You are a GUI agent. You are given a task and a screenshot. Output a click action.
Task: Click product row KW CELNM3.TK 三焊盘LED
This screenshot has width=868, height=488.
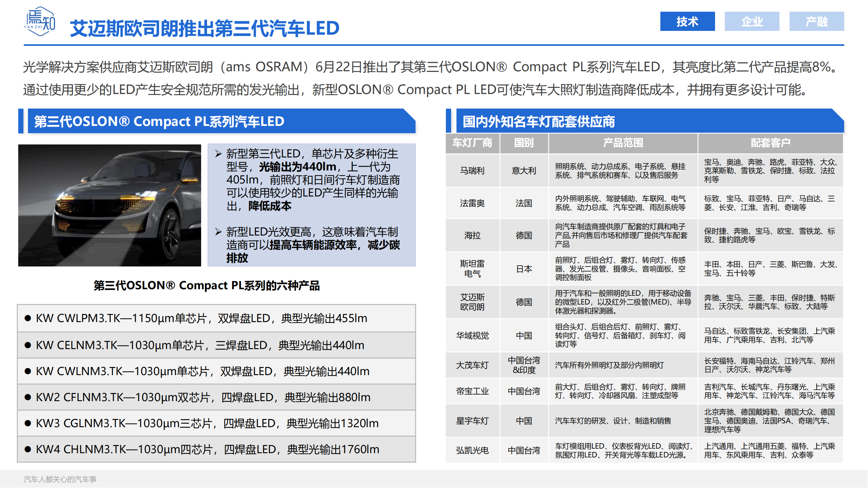[216, 345]
